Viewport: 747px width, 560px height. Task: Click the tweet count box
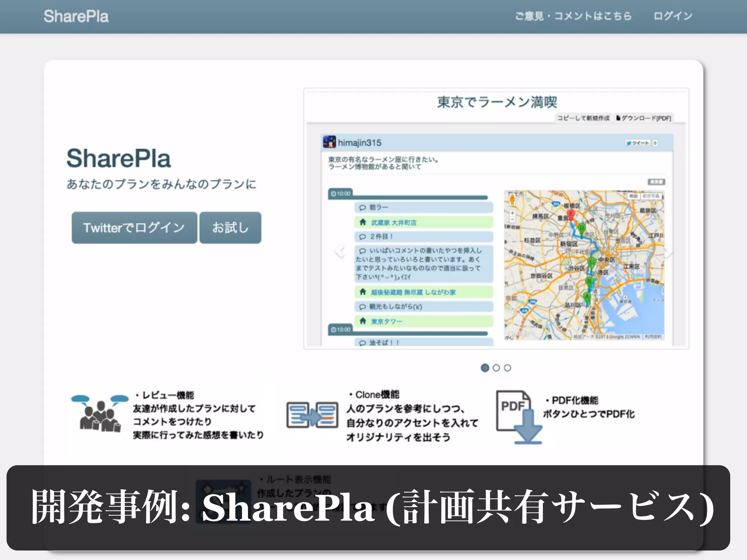pos(655,143)
